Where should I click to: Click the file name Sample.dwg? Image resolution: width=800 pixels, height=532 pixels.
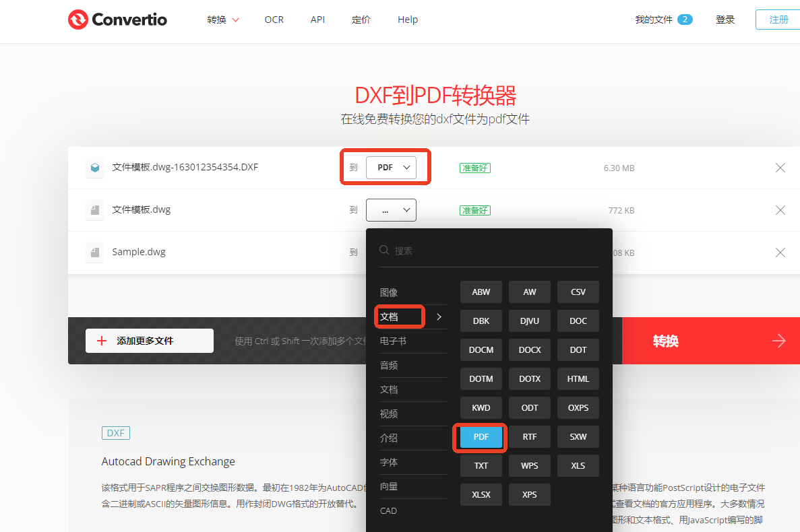[x=139, y=252]
